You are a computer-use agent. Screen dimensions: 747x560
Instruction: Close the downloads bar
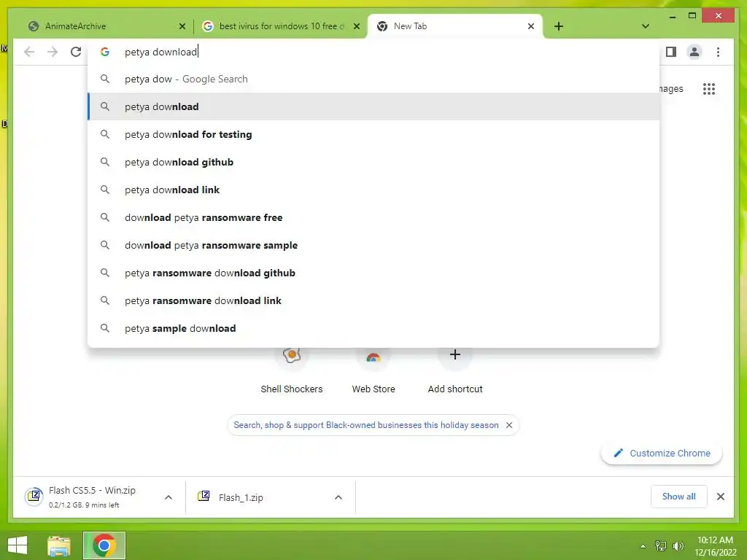click(x=720, y=497)
